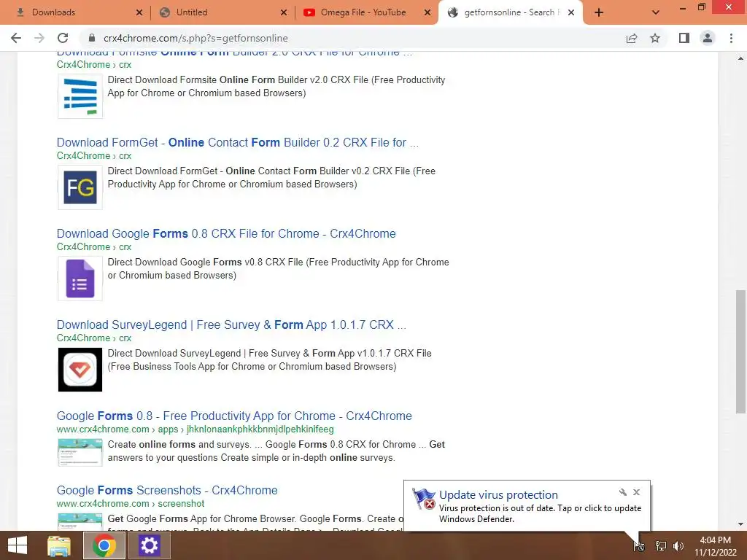Click the SurveyLegend app icon

(x=80, y=370)
